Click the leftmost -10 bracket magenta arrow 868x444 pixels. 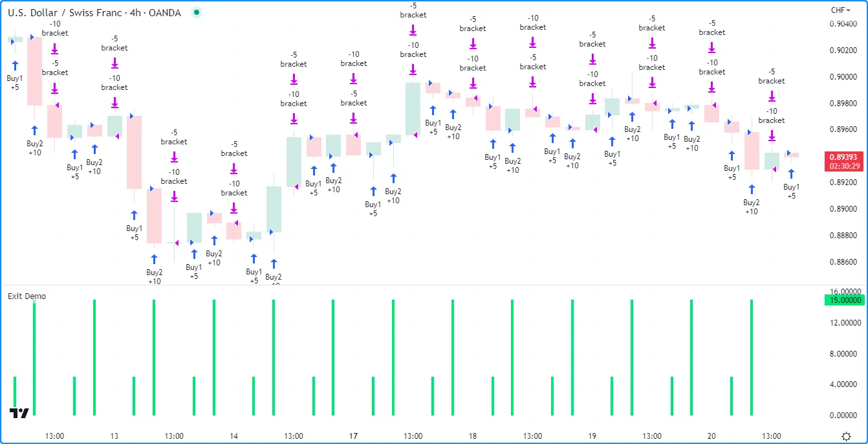click(55, 48)
